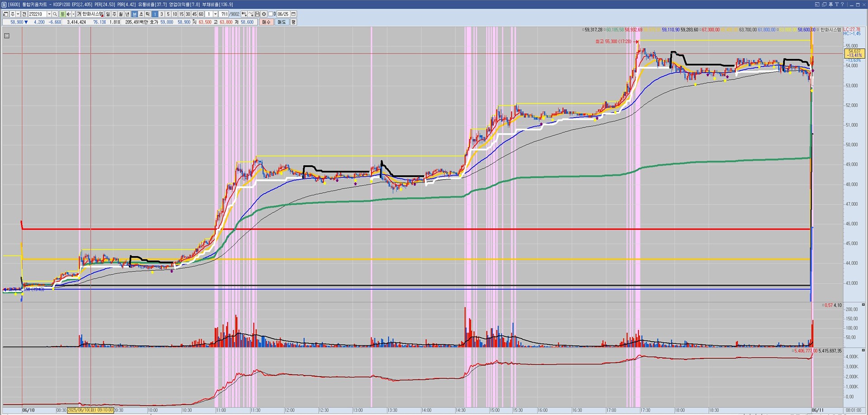The height and width of the screenshot is (415, 868).
Task: Open the stock code history dropdown
Action: click(49, 14)
